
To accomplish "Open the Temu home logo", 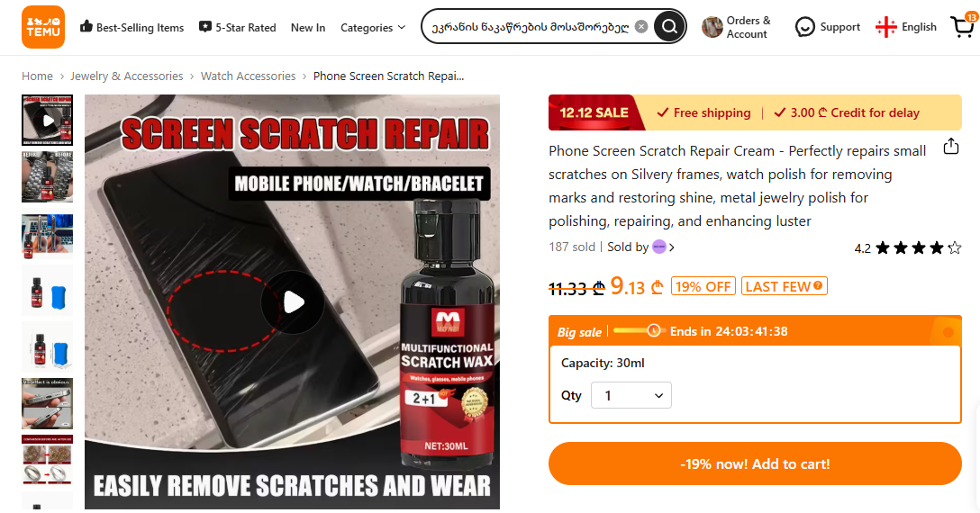I will [x=43, y=27].
